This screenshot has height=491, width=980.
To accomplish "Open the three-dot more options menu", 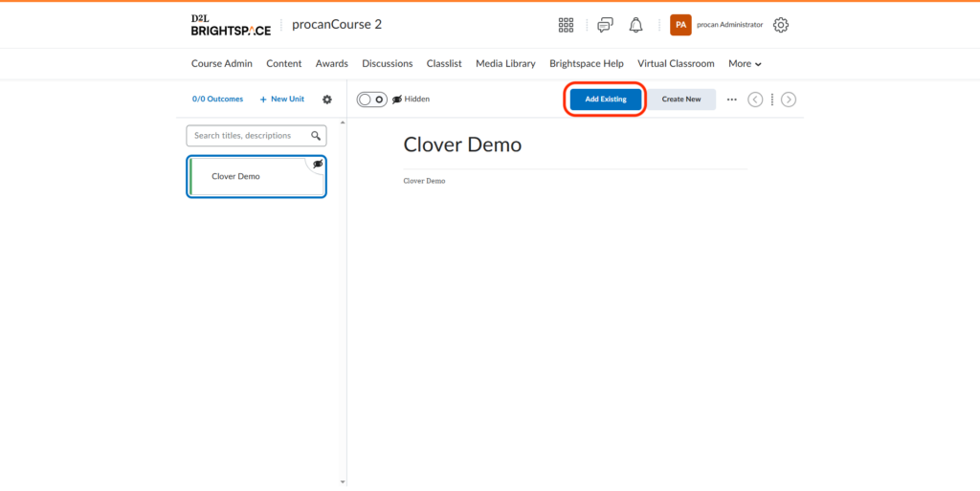I will [732, 100].
